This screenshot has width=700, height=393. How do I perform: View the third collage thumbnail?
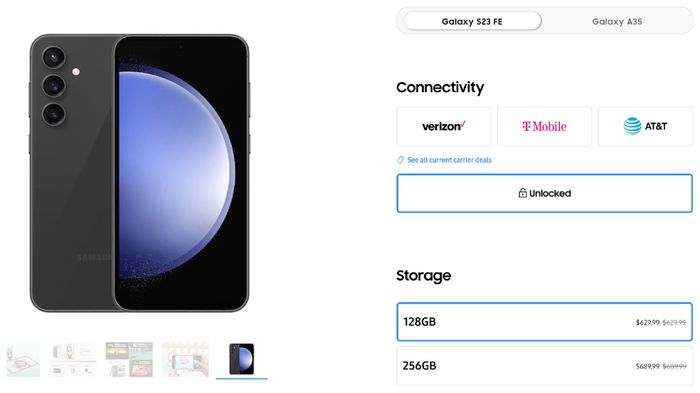129,360
